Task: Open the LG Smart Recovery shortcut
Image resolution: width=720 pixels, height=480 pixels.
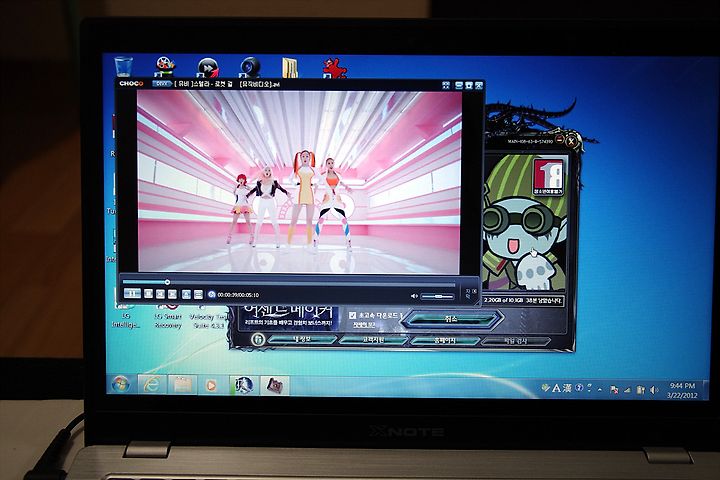Action: click(x=168, y=317)
